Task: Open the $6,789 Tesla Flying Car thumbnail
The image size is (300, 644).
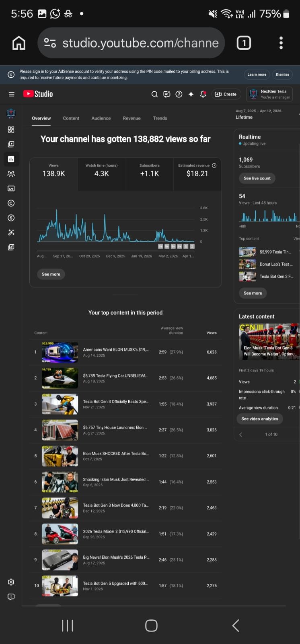Action: point(60,378)
